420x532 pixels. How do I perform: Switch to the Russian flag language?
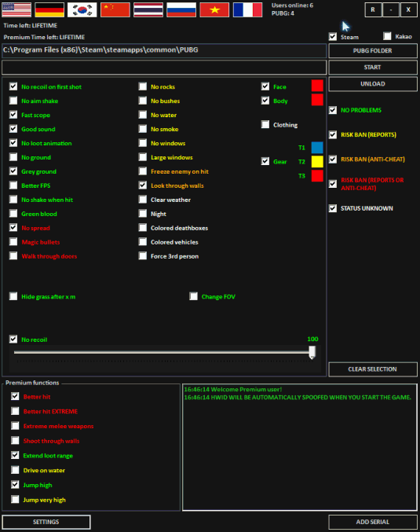pyautogui.click(x=181, y=9)
